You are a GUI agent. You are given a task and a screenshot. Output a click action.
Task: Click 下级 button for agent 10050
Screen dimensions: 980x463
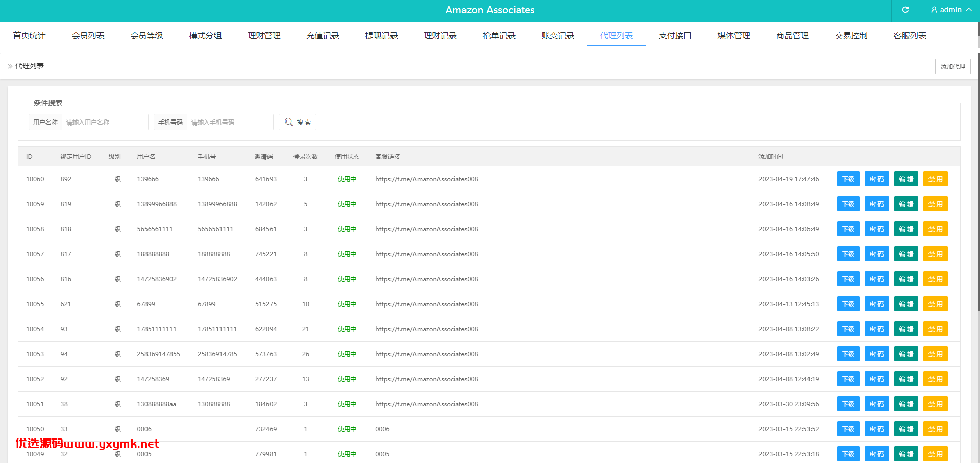click(x=848, y=429)
